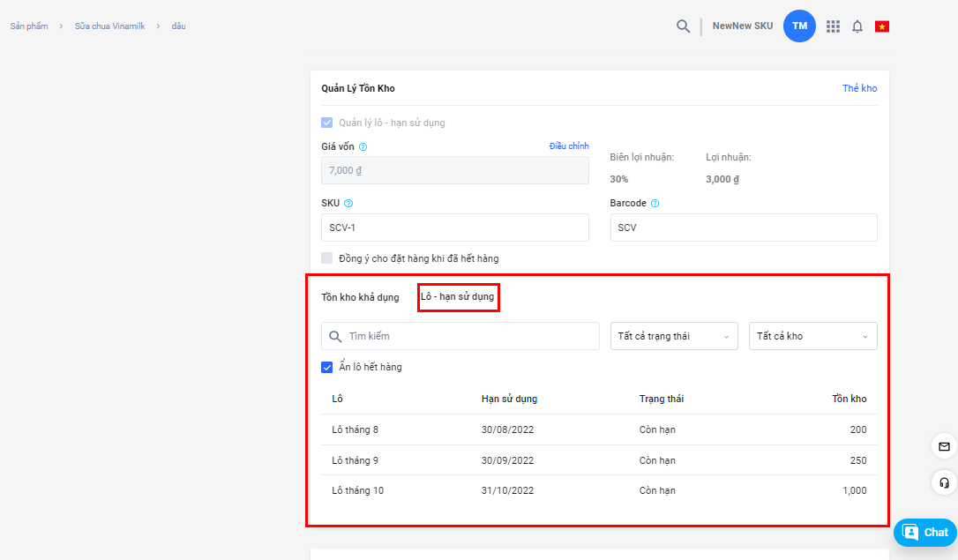Click the headset support icon

944,482
